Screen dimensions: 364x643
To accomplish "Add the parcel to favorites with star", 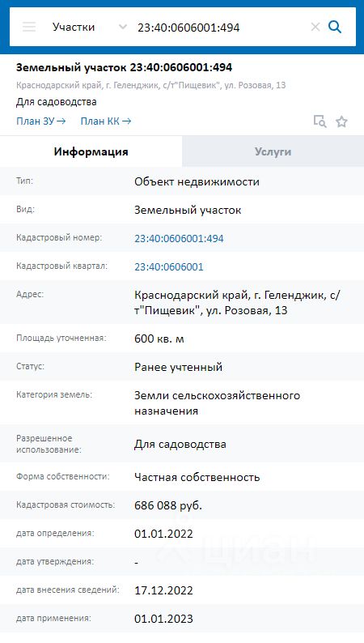I will click(x=341, y=121).
